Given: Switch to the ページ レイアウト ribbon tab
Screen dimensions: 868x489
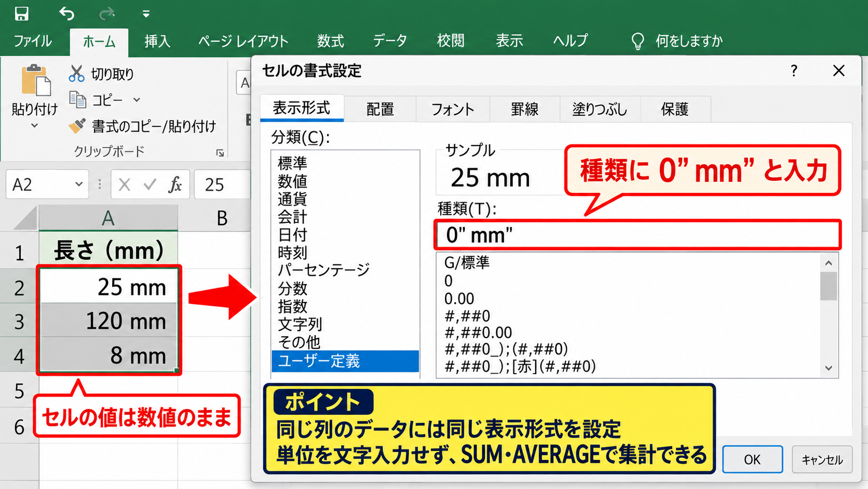Looking at the screenshot, I should click(x=243, y=41).
